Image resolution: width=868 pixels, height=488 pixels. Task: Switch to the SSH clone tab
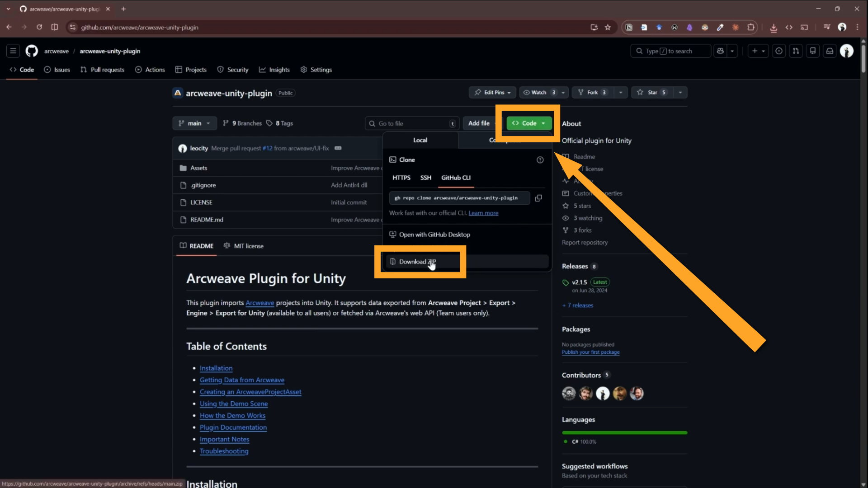pyautogui.click(x=425, y=178)
